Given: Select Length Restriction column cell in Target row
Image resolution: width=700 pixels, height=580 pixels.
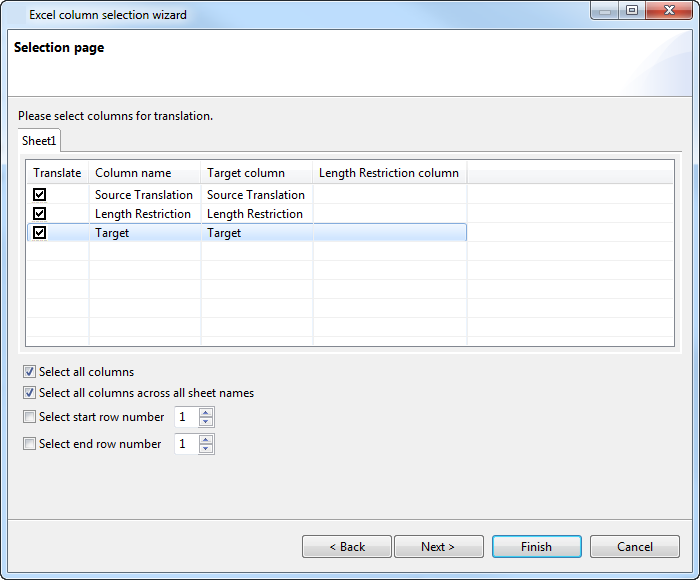Looking at the screenshot, I should tap(390, 233).
